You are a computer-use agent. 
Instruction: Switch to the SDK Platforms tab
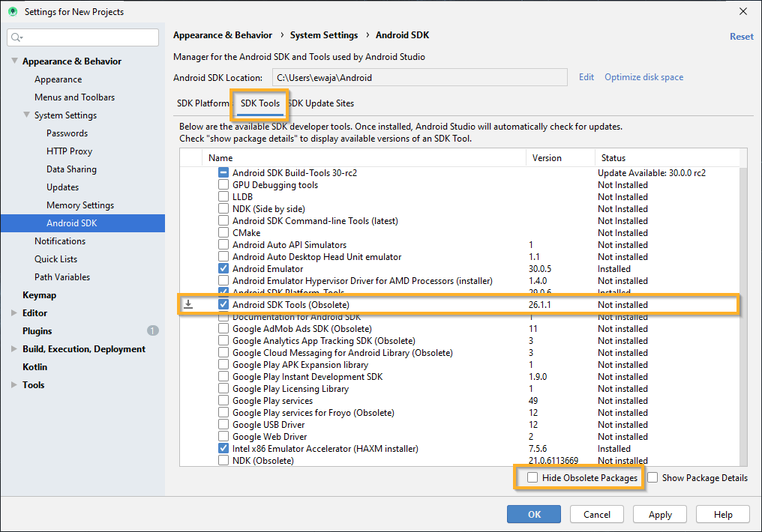(x=203, y=103)
